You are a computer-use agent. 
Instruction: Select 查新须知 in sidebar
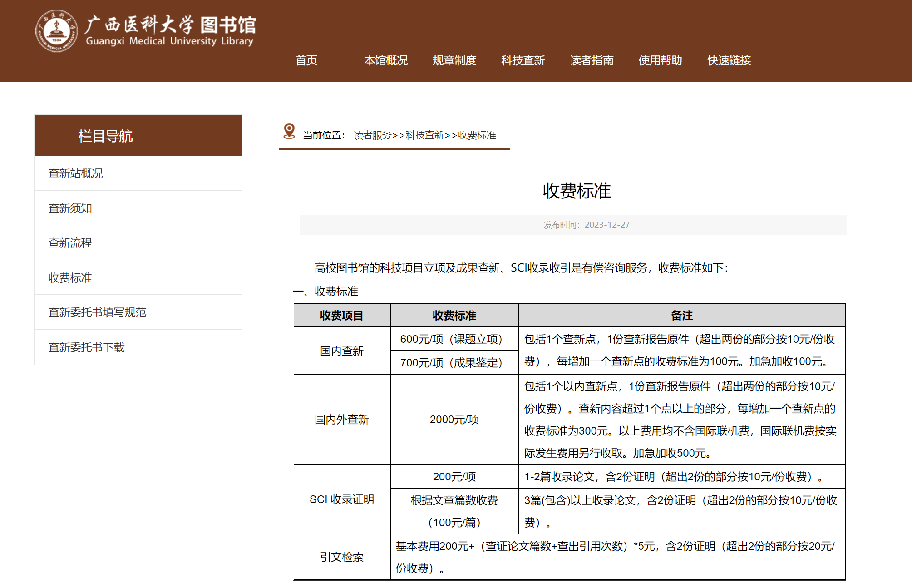click(138, 208)
